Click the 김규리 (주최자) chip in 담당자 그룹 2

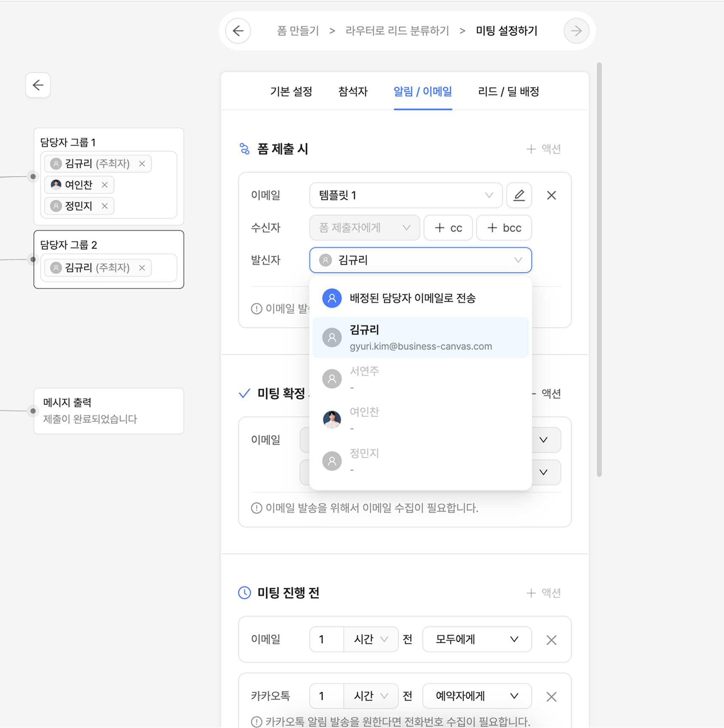click(98, 268)
